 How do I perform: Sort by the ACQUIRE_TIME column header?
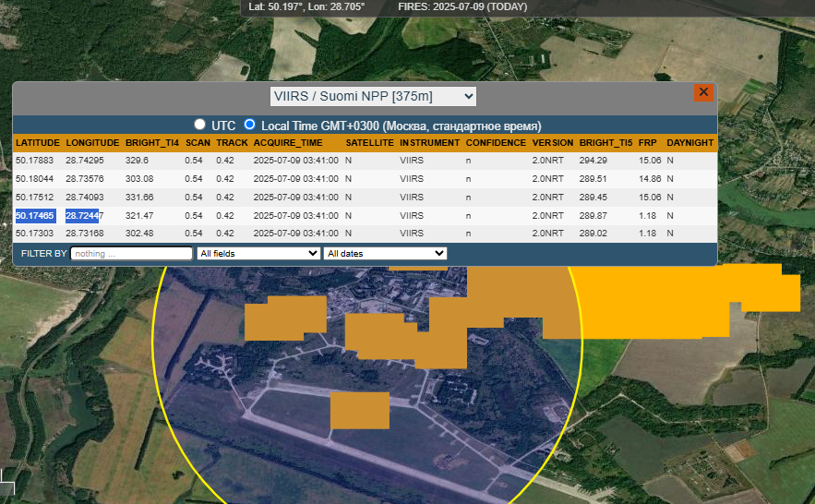pos(288,143)
